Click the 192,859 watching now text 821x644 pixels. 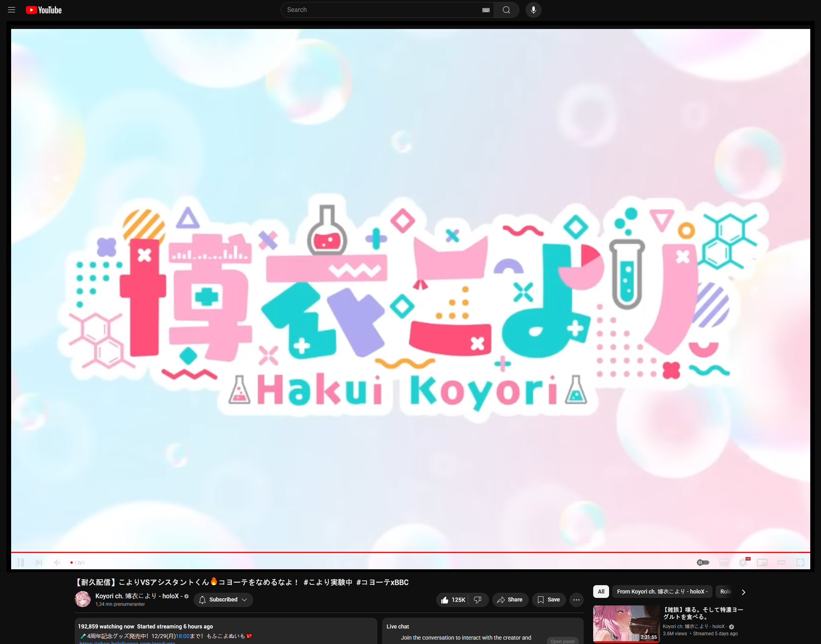tap(106, 627)
